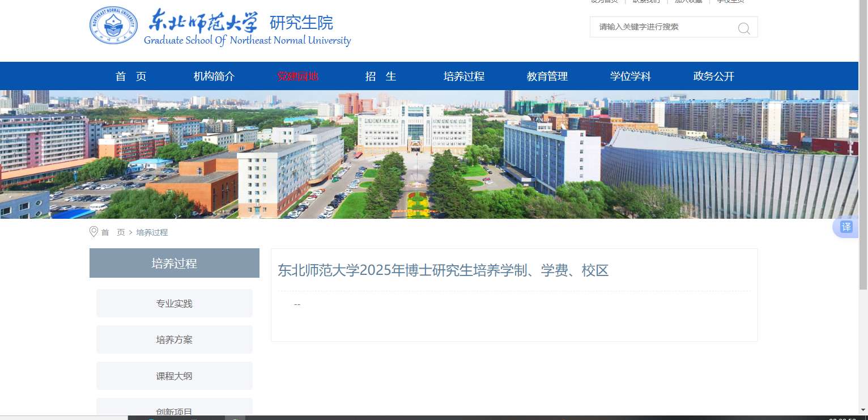Open the 政务公开 navigation item
The width and height of the screenshot is (868, 420).
[x=714, y=77]
